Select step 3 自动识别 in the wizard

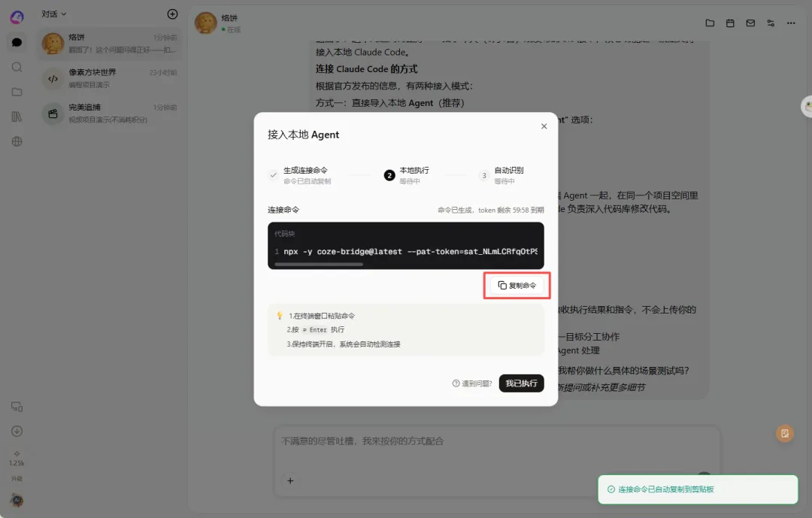click(501, 175)
